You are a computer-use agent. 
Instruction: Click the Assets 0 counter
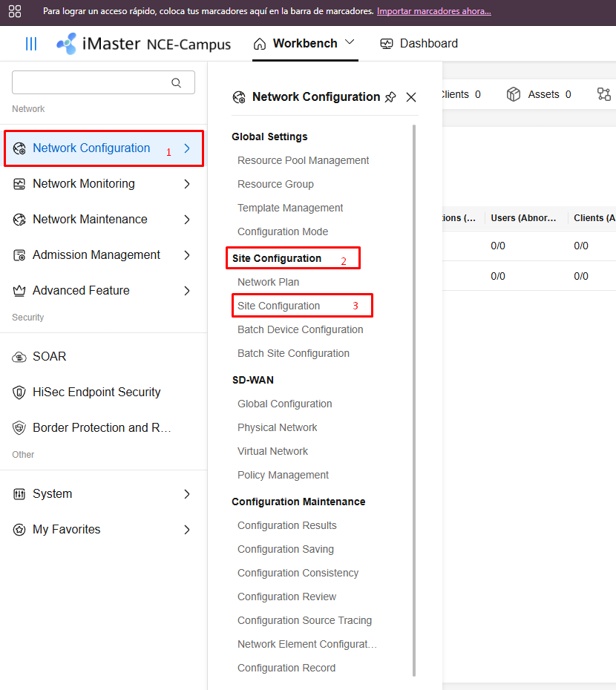pos(539,95)
